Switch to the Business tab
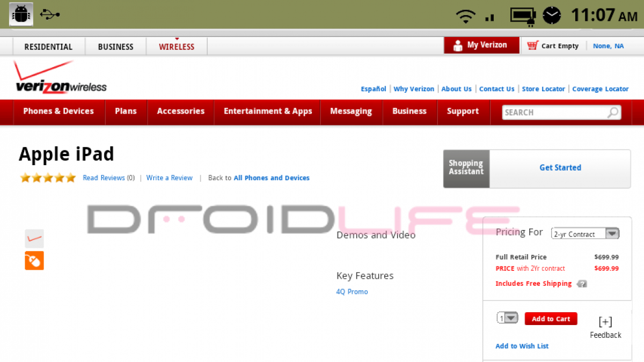This screenshot has height=362, width=644. [115, 47]
